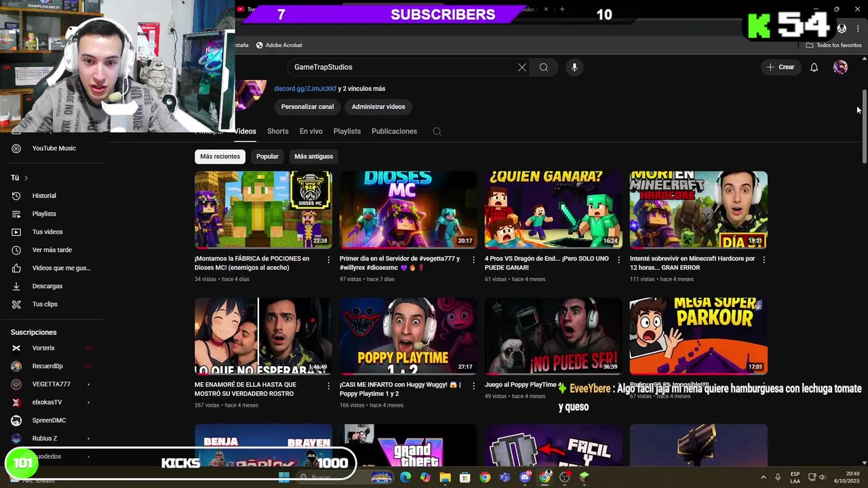
Task: Open the channel search magnifier icon
Action: coord(437,131)
